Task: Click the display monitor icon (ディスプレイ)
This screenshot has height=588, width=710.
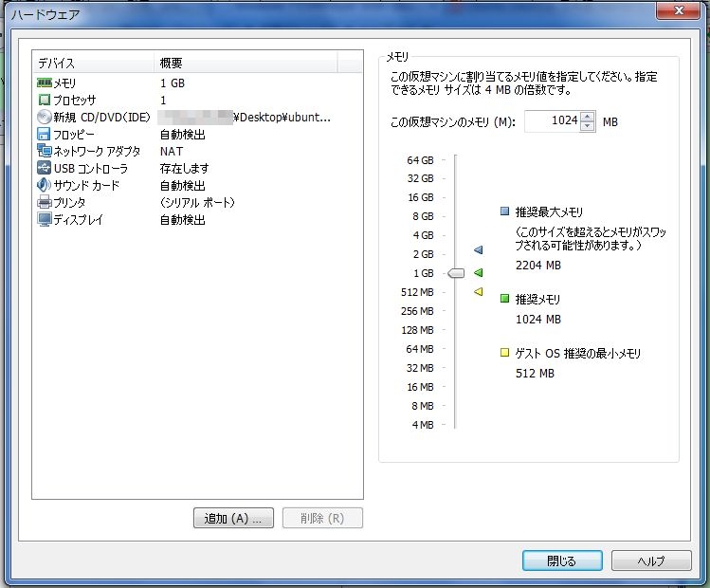Action: [44, 219]
